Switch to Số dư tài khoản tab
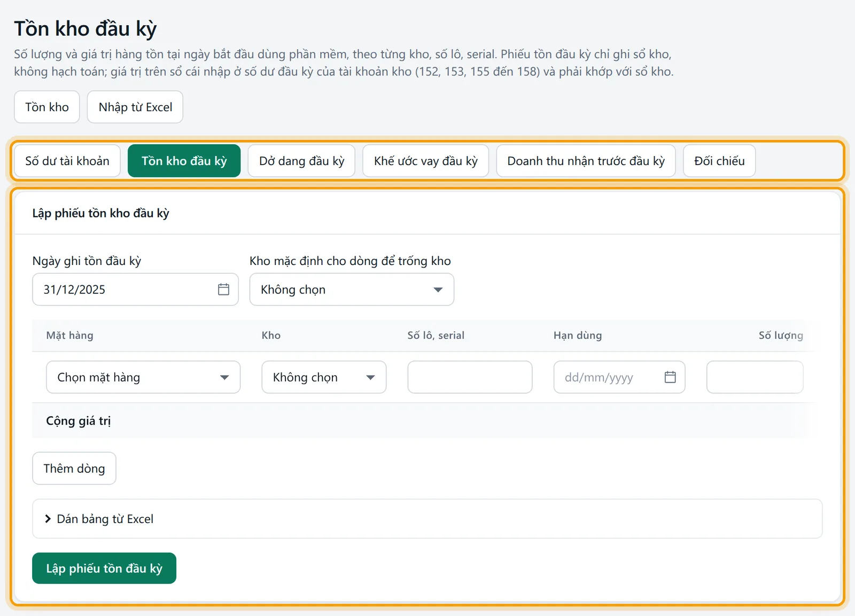 coord(67,161)
